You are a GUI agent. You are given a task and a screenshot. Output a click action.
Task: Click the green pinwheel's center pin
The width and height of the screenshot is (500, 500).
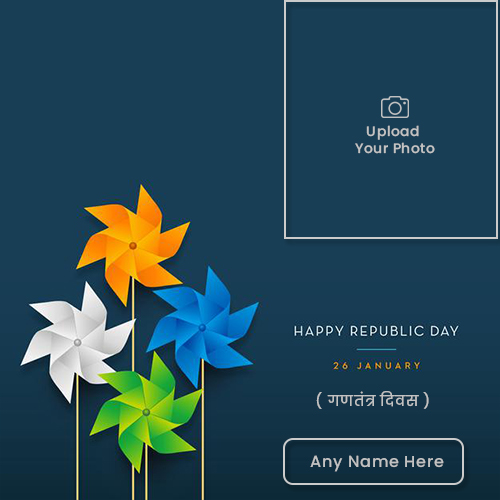146,412
